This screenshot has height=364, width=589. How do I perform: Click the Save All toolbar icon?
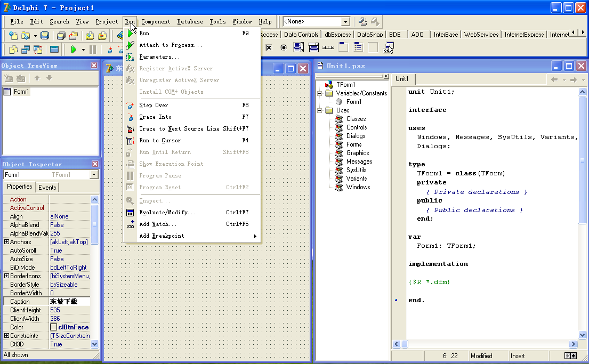coord(61,36)
